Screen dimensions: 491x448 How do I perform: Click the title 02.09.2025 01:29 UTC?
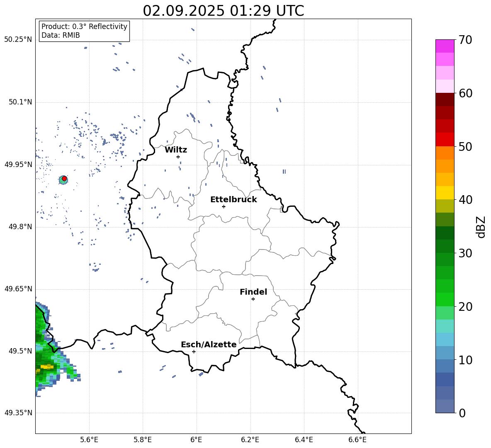(x=223, y=11)
